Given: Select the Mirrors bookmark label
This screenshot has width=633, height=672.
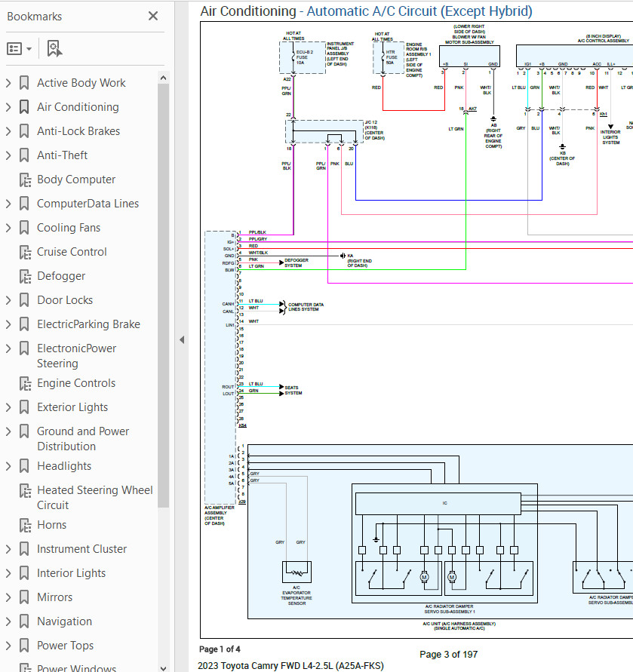Looking at the screenshot, I should coord(54,597).
